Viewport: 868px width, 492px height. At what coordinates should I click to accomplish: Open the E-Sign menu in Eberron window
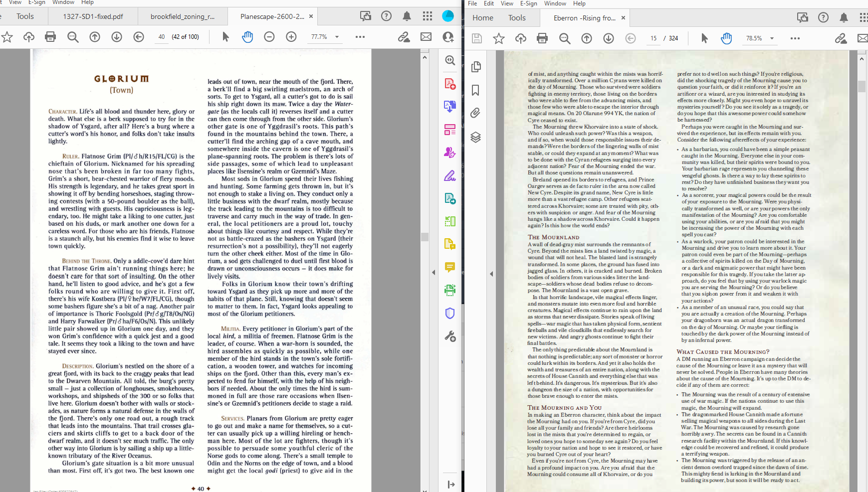pos(528,3)
